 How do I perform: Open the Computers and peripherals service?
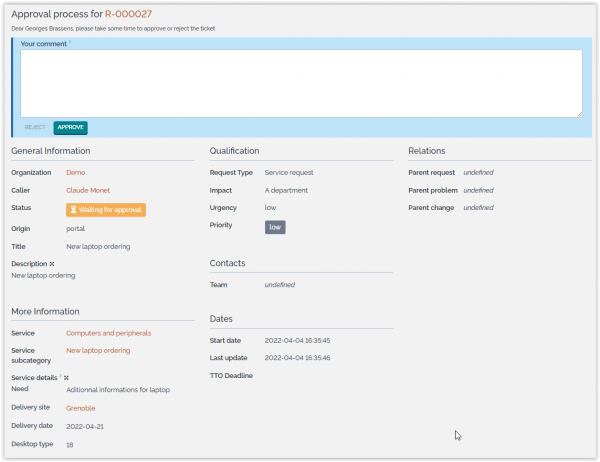pyautogui.click(x=108, y=333)
